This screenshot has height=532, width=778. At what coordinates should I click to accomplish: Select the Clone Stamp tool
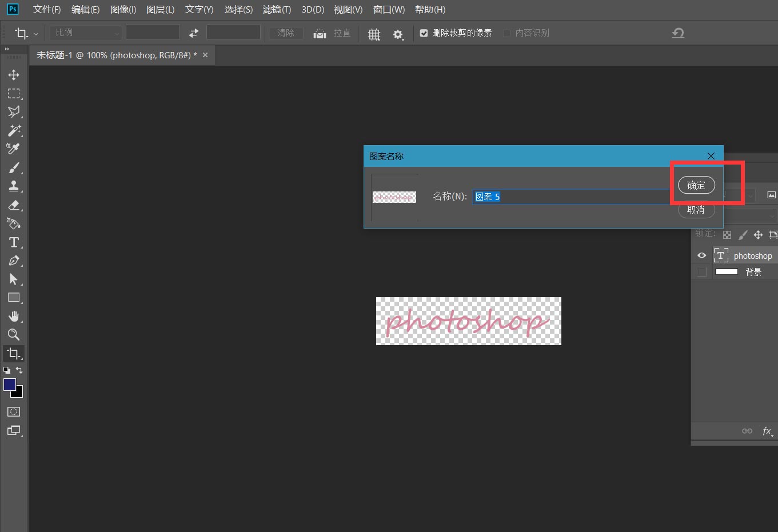(x=14, y=186)
